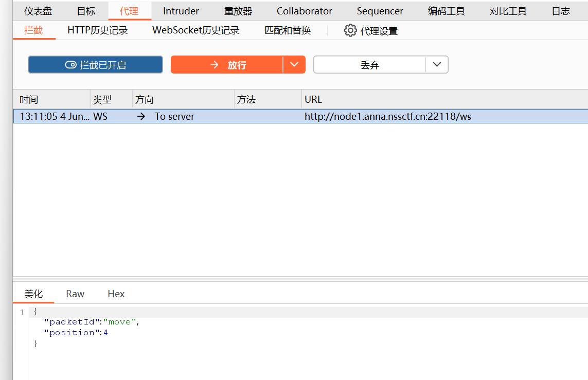Viewport: 588px width, 380px height.
Task: Open the 重放器 repeater tab
Action: pos(238,11)
